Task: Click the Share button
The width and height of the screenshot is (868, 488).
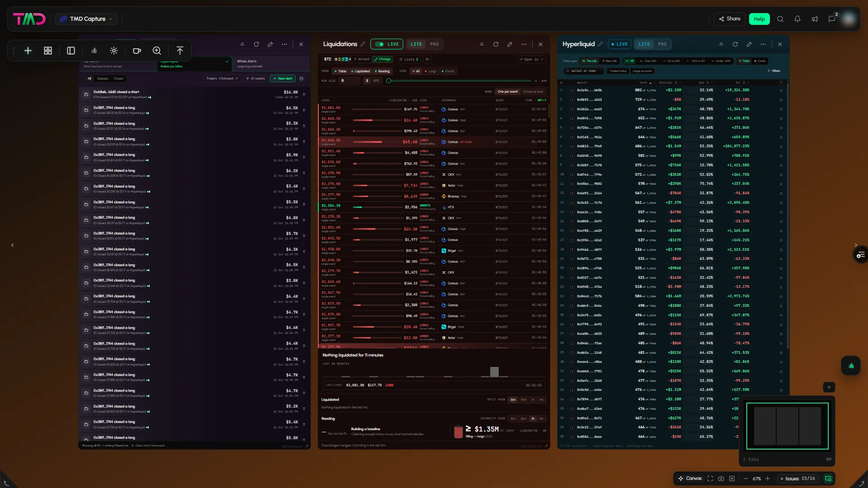Action: click(730, 19)
